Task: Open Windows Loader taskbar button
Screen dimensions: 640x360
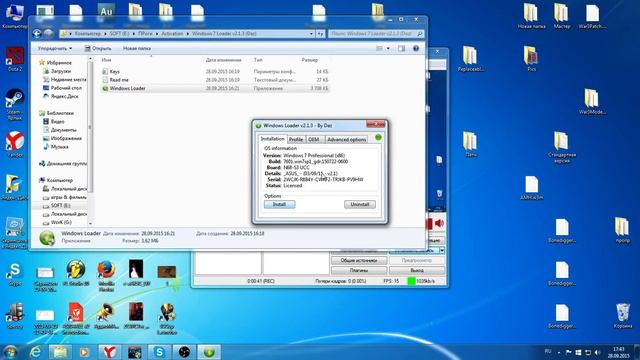Action: (x=209, y=352)
